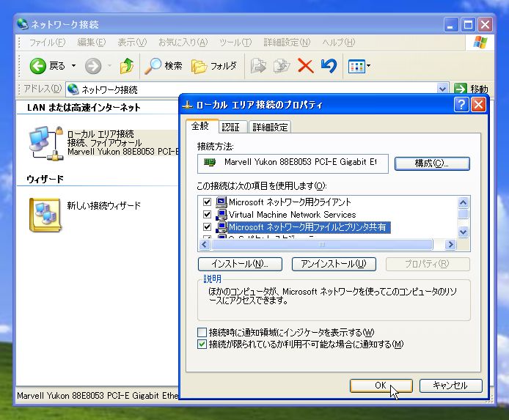Open the 表示(V) menu

[132, 43]
